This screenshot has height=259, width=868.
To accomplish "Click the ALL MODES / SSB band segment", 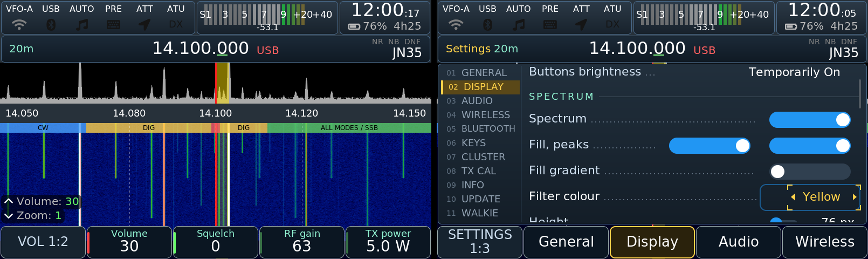I will pos(349,128).
